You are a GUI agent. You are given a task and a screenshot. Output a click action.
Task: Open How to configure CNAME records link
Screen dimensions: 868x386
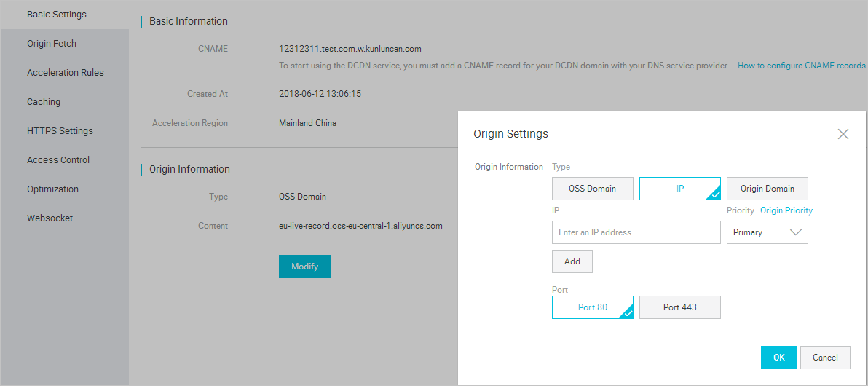pyautogui.click(x=801, y=66)
